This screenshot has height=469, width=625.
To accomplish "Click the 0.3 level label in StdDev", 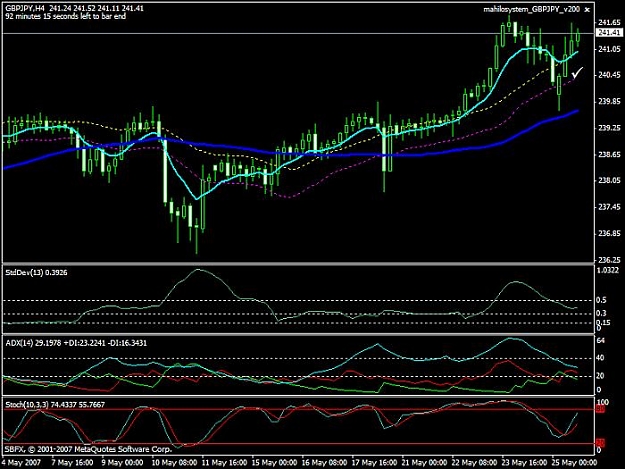I will [x=601, y=313].
